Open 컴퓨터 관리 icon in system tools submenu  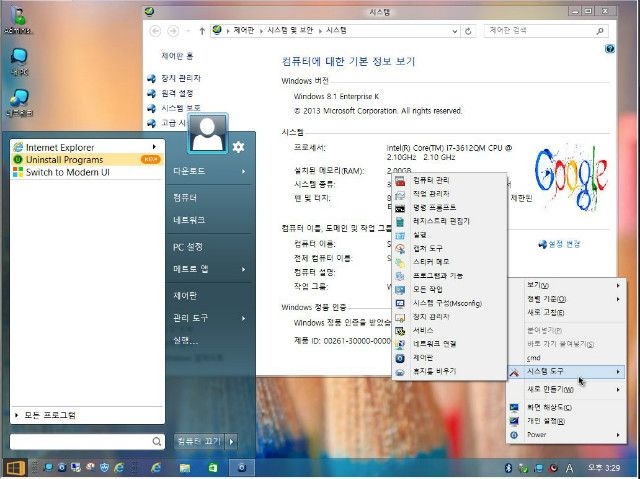pos(400,180)
